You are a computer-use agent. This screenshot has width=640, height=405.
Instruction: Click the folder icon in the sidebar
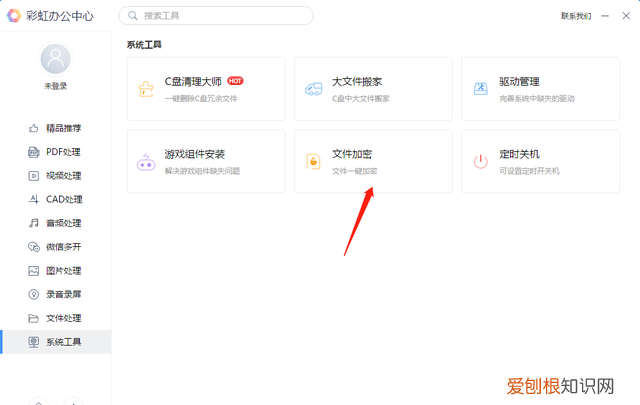point(33,318)
